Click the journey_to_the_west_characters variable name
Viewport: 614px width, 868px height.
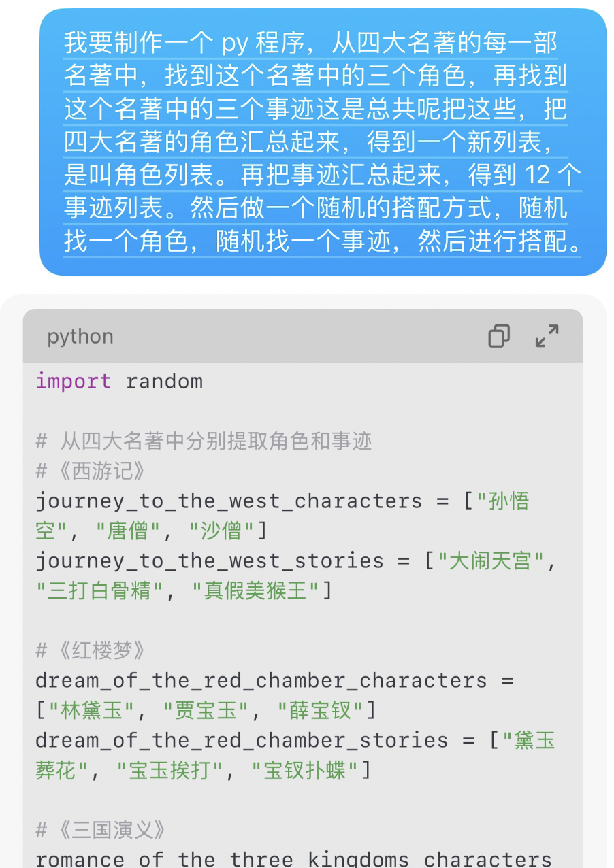coord(225,501)
